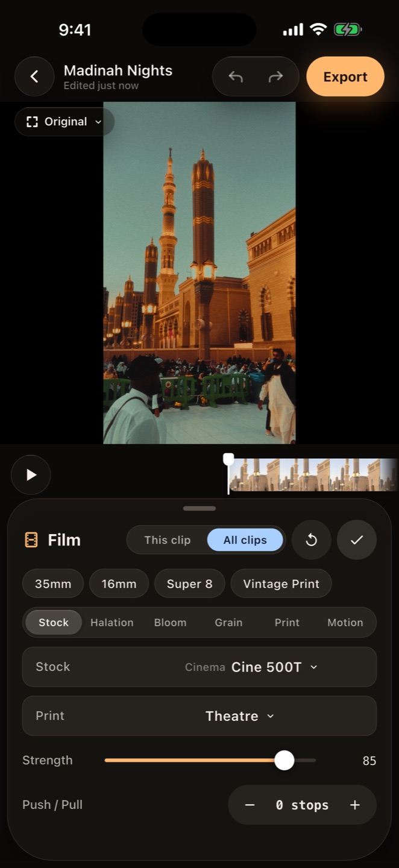The width and height of the screenshot is (399, 868).
Task: Increase Push / Pull stops with plus
Action: tap(355, 805)
